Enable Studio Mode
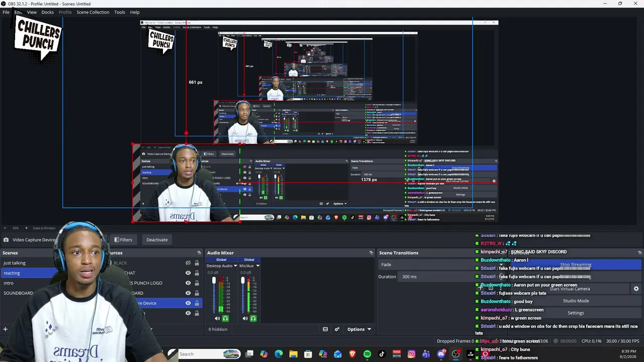The image size is (644, 362). point(576,301)
